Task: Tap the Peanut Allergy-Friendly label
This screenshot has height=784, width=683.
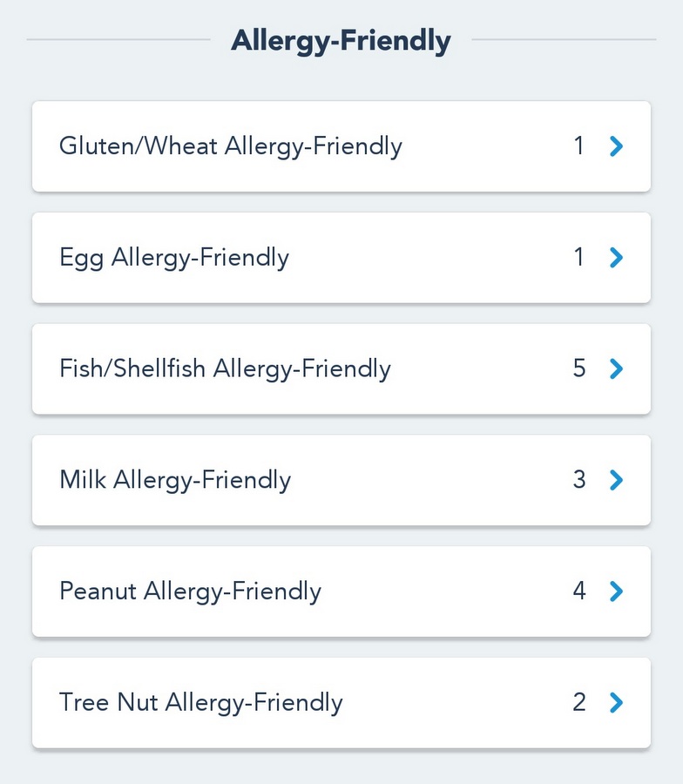Action: [x=190, y=591]
